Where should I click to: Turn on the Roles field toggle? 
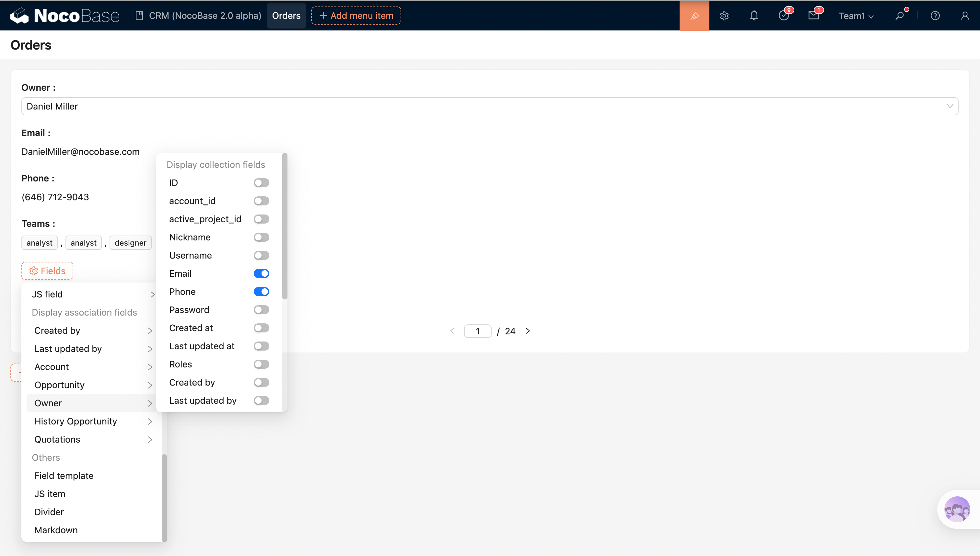point(261,364)
